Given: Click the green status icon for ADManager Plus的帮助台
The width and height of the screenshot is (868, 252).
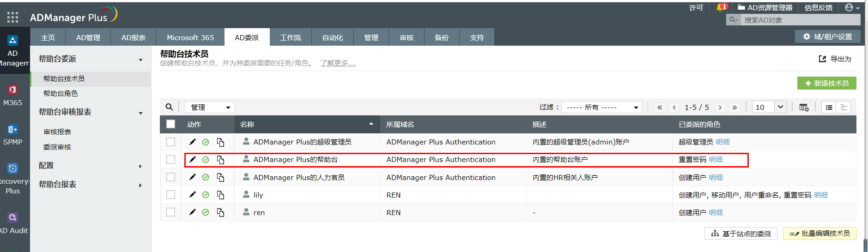Looking at the screenshot, I should pyautogui.click(x=206, y=160).
